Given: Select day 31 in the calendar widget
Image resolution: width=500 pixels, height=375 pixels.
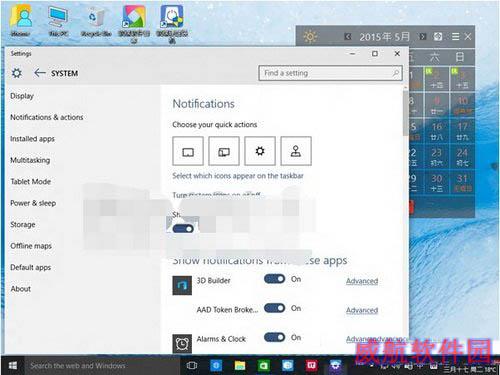Looking at the screenshot, I should [462, 183].
